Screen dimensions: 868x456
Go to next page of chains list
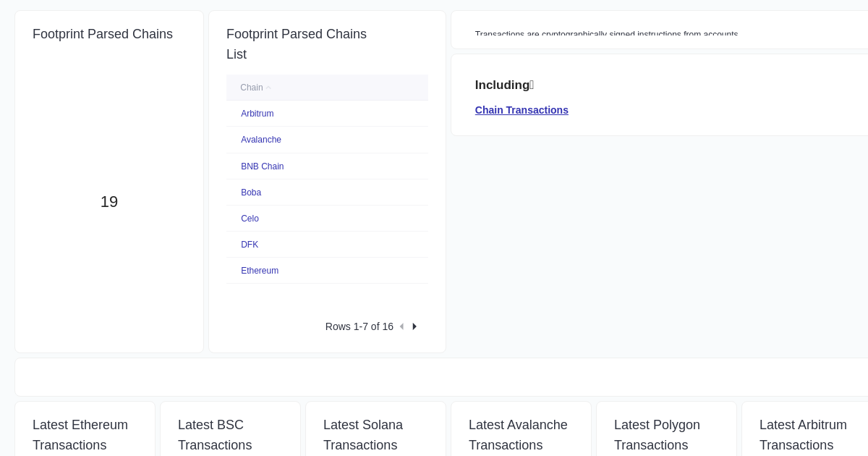414,326
